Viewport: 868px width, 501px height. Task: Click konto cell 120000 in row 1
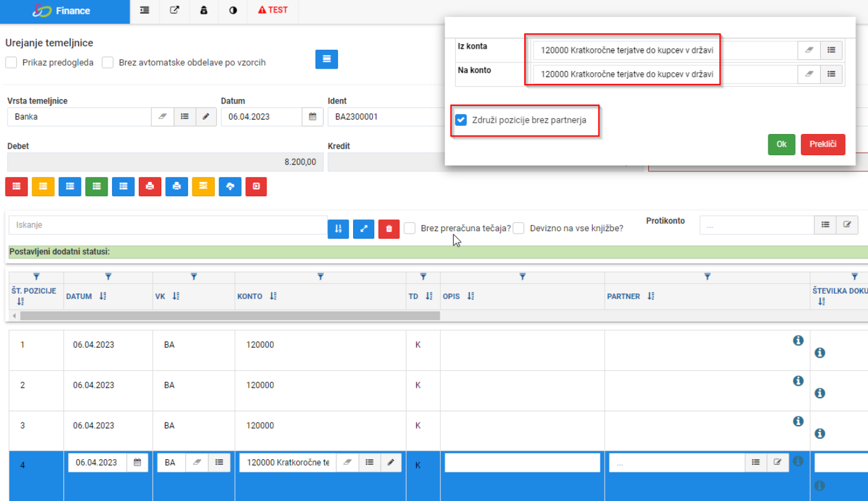click(260, 345)
